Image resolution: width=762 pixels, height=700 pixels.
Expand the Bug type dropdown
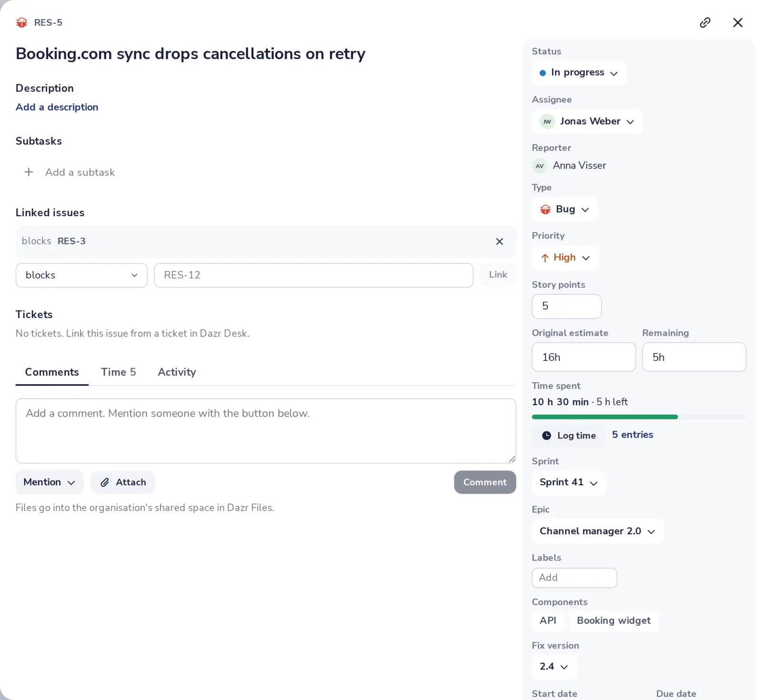(565, 210)
